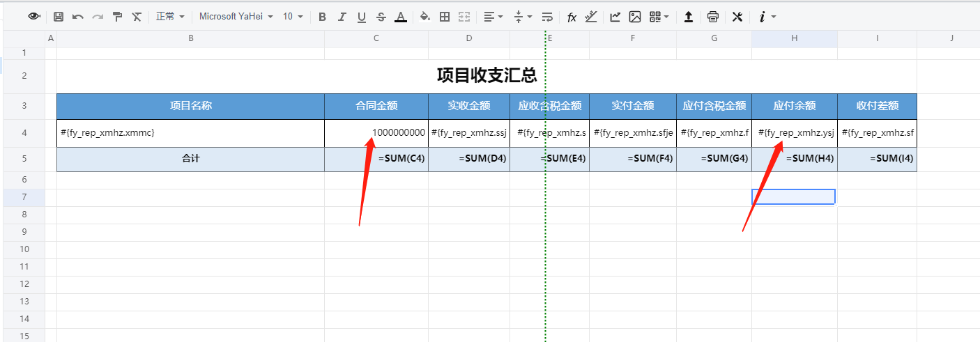The width and height of the screenshot is (980, 342).
Task: Select the cell containing 1000000000
Action: [x=376, y=133]
